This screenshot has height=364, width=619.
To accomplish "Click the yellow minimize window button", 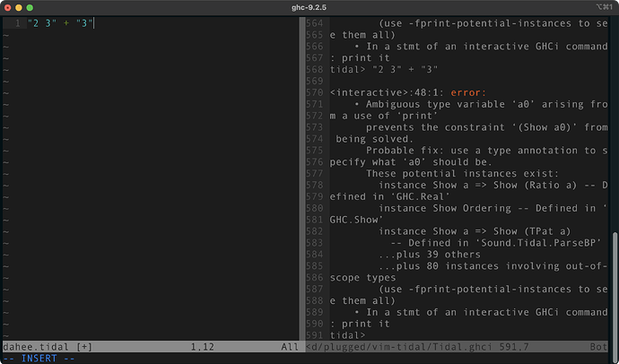I will (19, 7).
